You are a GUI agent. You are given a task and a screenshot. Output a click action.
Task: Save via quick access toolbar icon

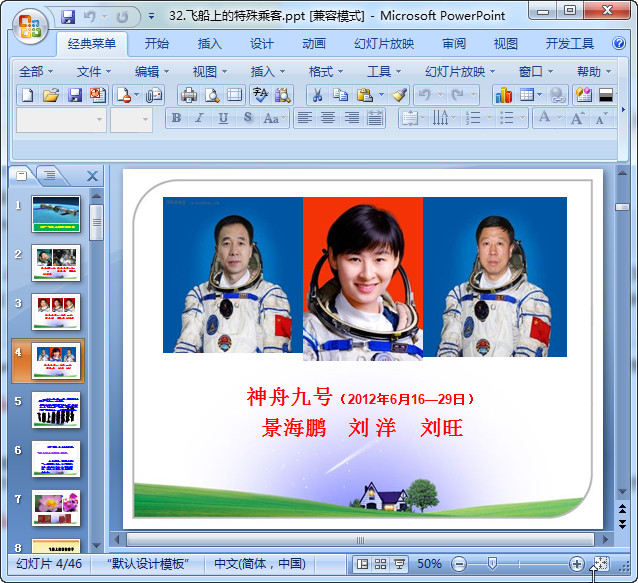68,17
